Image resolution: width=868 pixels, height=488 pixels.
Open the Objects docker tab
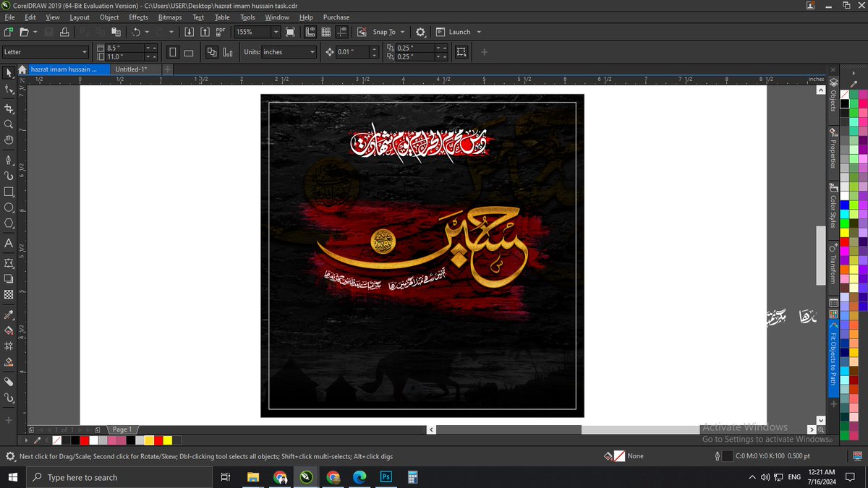pos(833,95)
